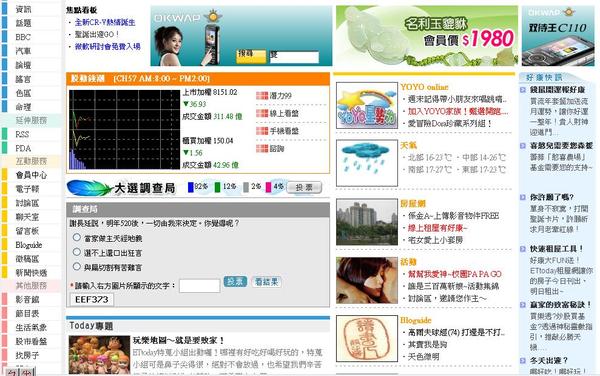
Task: Open the 宅女愛上小套房 link
Action: coord(435,240)
